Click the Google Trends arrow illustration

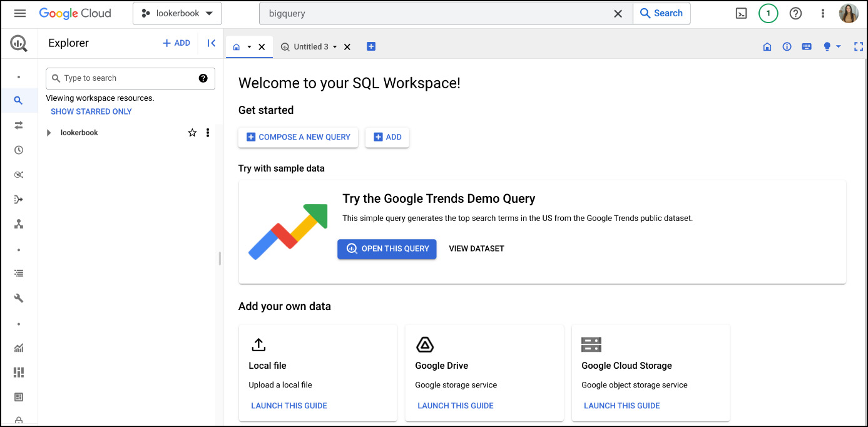pyautogui.click(x=288, y=231)
